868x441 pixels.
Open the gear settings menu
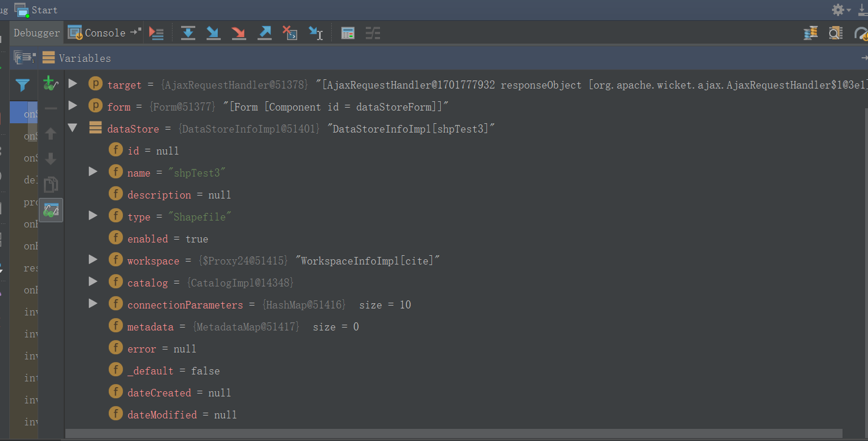[838, 10]
